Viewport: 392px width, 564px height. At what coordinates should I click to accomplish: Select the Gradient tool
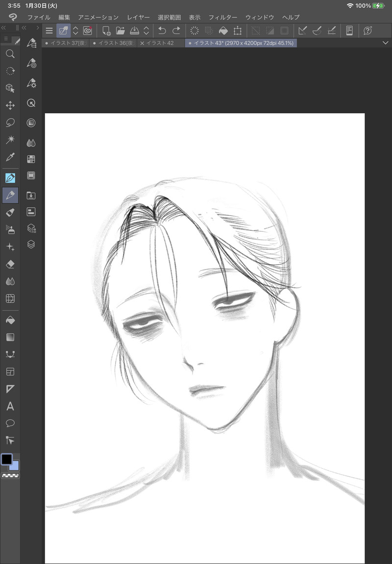[10, 337]
